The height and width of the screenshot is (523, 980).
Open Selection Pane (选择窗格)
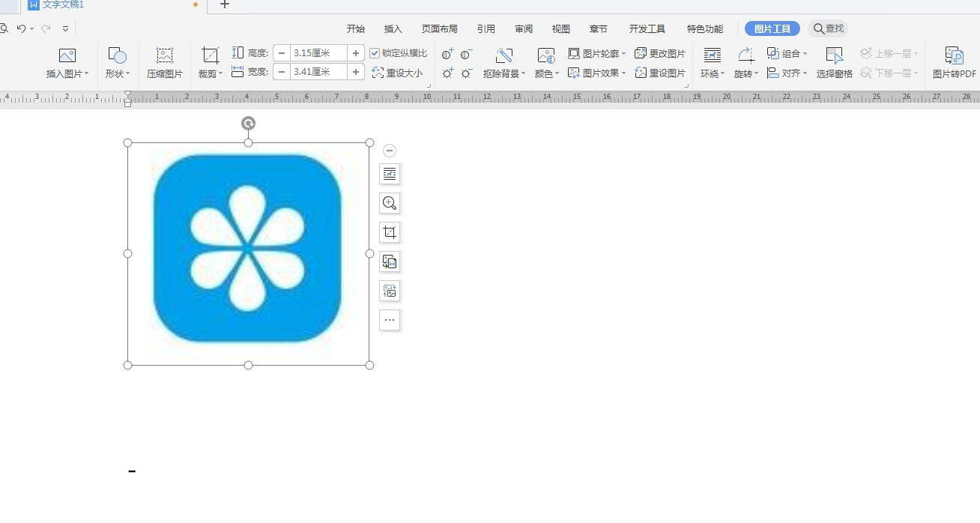(835, 64)
